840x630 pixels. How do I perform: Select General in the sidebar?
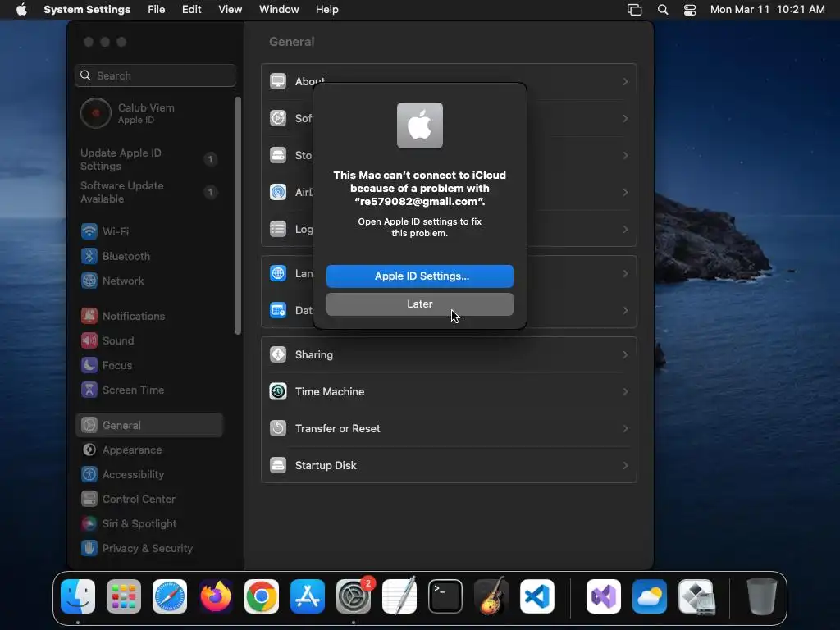(x=149, y=426)
